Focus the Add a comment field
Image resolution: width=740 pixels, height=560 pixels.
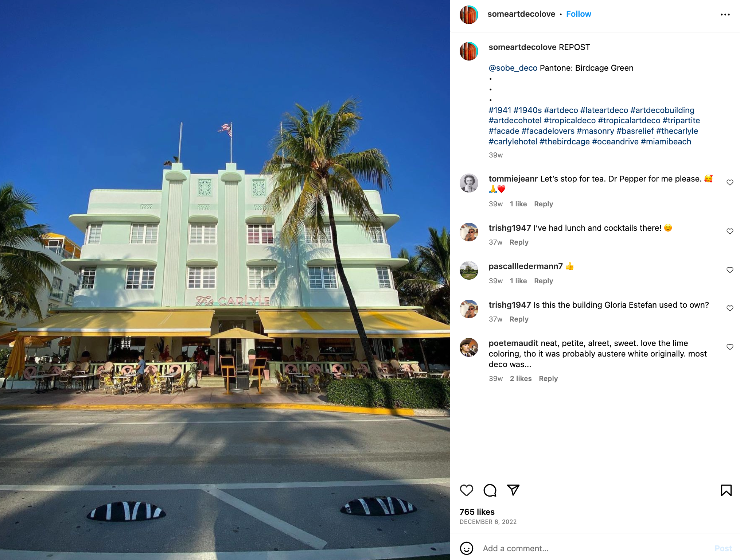tap(594, 548)
